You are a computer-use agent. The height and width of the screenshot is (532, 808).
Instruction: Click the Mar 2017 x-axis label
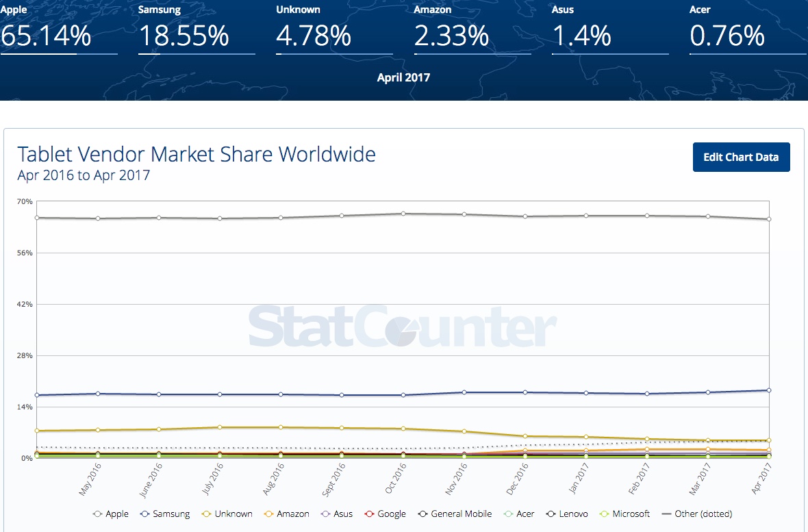click(699, 479)
